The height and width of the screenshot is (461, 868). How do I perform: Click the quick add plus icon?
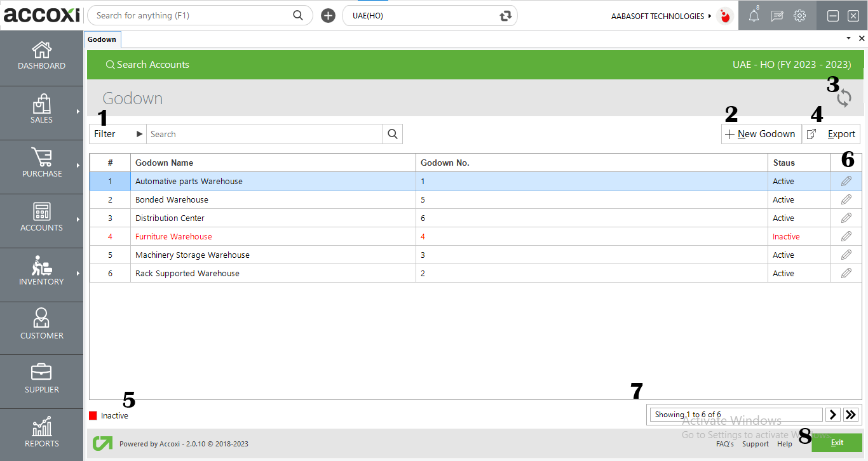pos(328,15)
